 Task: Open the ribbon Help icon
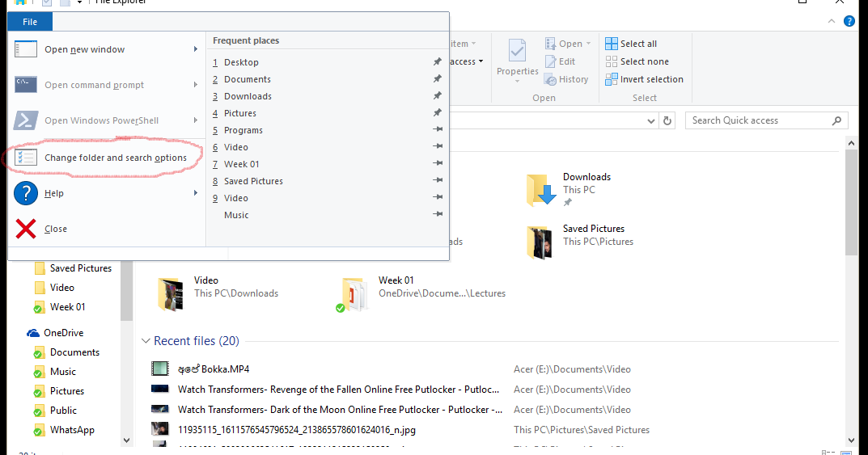pos(849,21)
